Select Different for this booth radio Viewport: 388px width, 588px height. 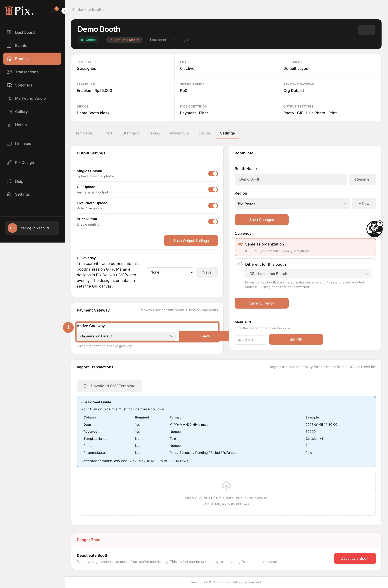(240, 264)
